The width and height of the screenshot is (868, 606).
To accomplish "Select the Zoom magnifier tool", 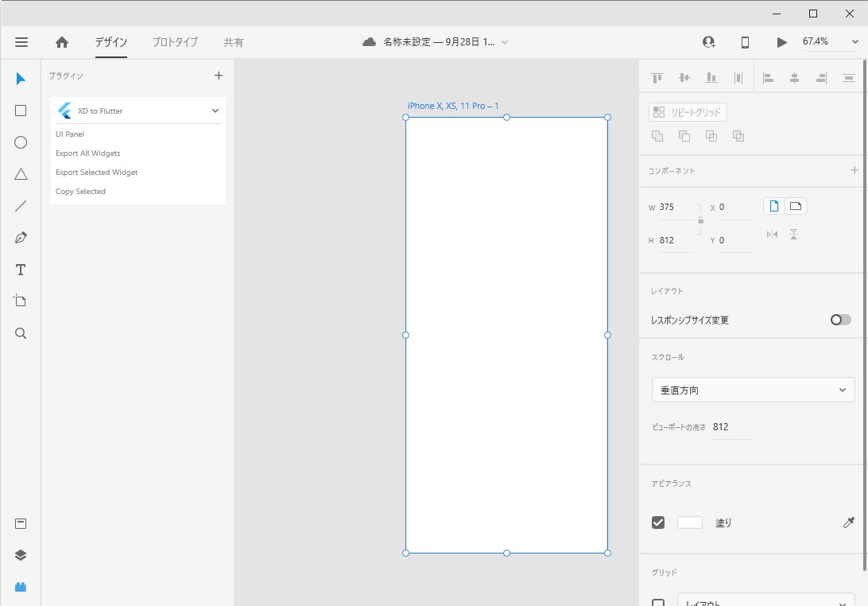I will coord(21,333).
